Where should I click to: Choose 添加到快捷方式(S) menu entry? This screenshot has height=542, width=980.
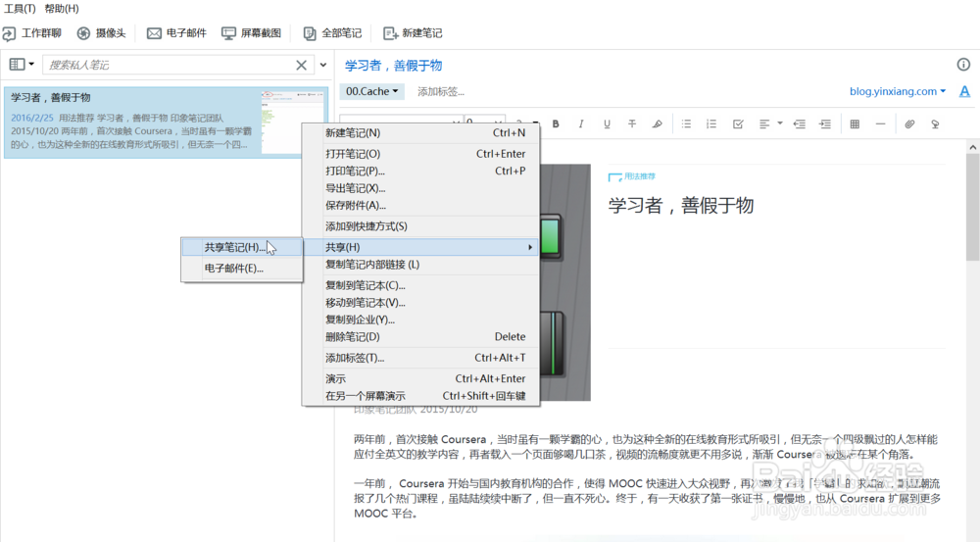pos(420,226)
